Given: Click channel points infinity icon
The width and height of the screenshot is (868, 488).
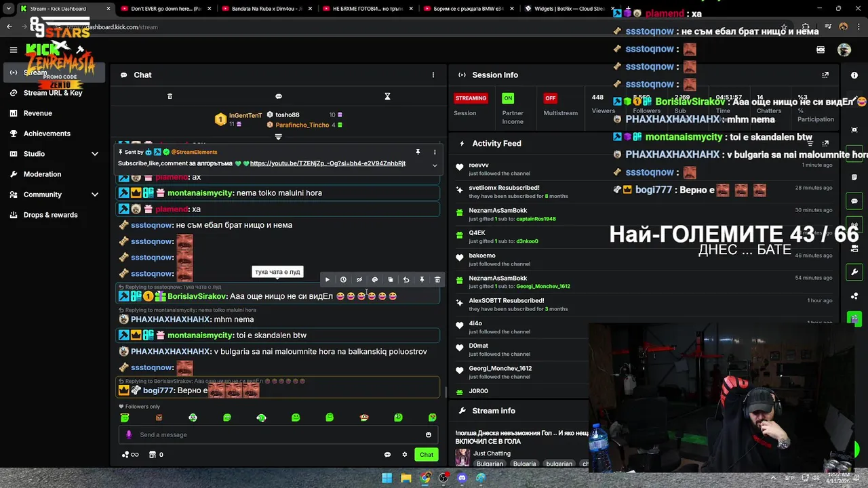Looking at the screenshot, I should [130, 455].
